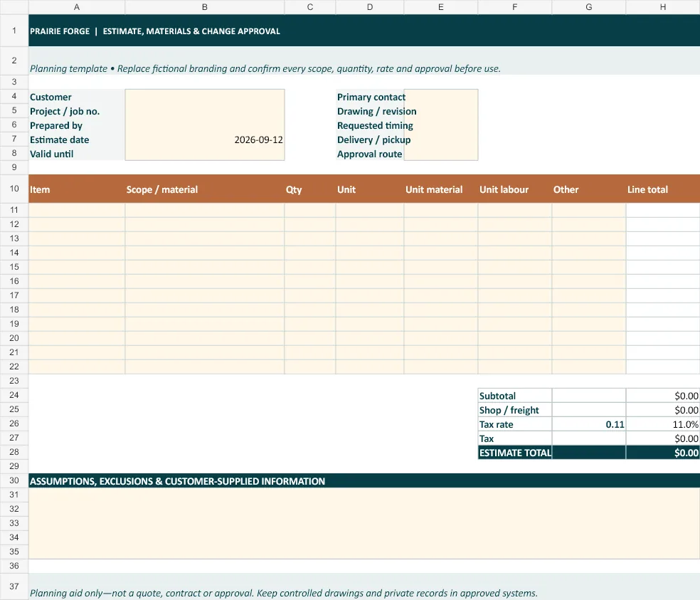
Task: Click the Item column heading
Action: pos(77,189)
